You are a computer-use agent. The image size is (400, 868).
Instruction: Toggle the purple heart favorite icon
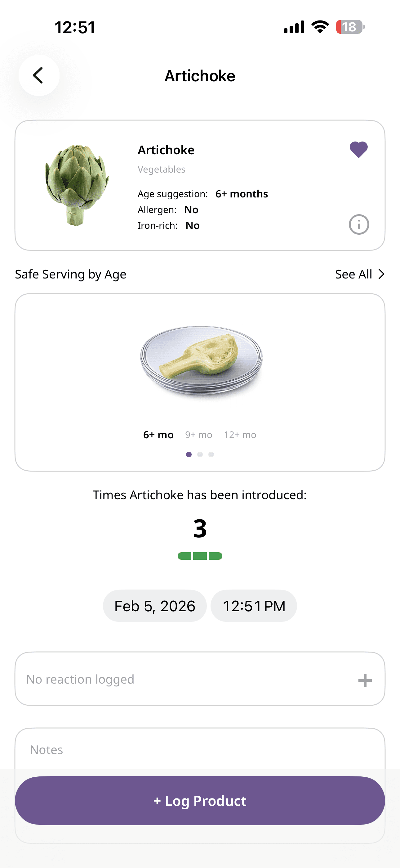358,149
